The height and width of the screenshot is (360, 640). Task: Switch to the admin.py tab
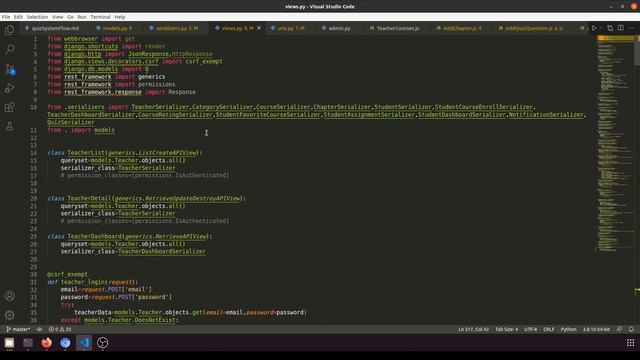pos(339,28)
